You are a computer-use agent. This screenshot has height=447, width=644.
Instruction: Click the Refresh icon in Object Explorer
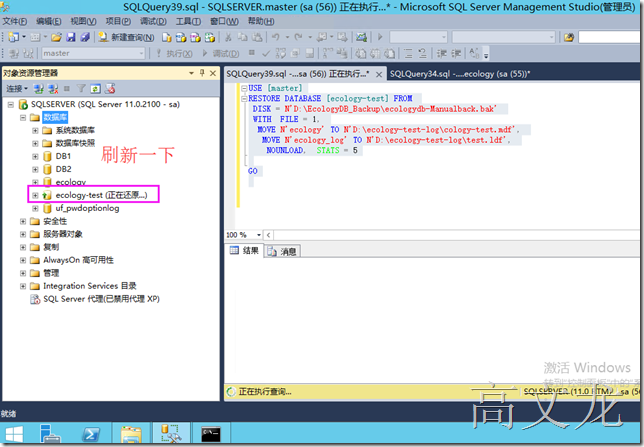95,88
